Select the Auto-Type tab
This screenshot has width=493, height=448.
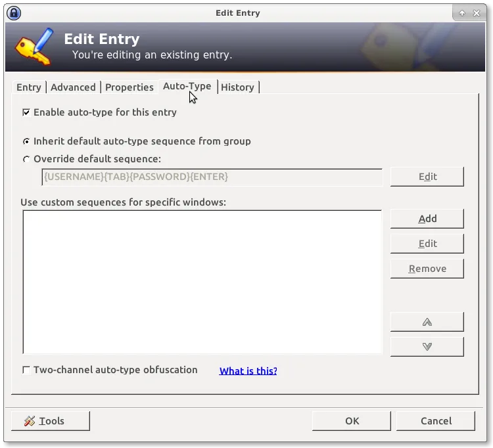click(187, 86)
